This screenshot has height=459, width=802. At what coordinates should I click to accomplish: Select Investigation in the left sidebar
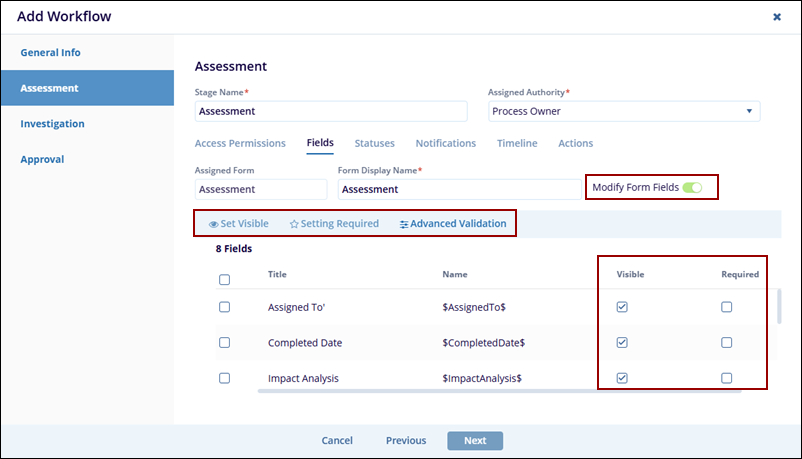52,124
